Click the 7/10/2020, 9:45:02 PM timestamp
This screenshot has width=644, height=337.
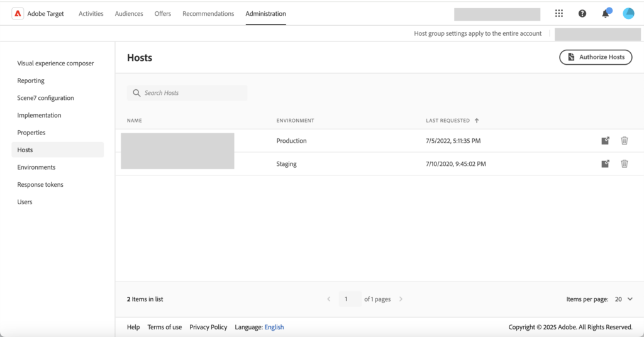point(456,163)
